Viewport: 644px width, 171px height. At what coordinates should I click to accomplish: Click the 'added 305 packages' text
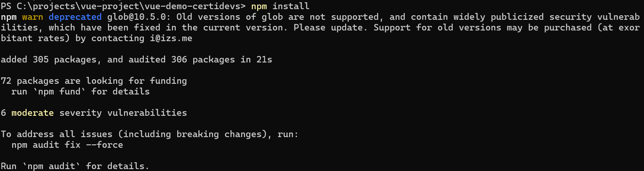click(49, 60)
